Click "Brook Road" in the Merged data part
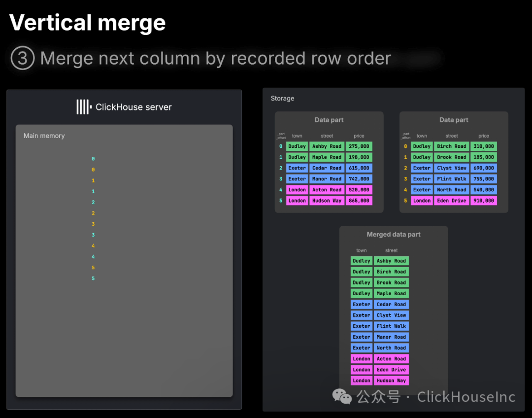The height and width of the screenshot is (418, 532). (391, 282)
